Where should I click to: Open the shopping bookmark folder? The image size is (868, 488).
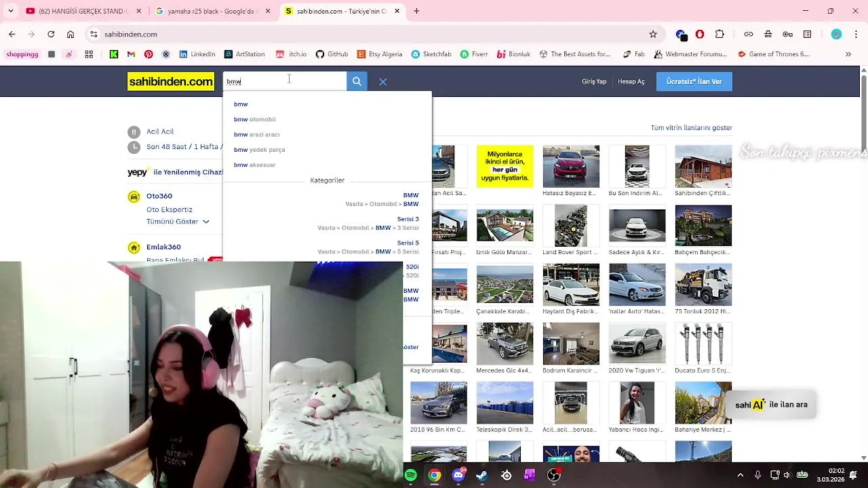coord(22,54)
